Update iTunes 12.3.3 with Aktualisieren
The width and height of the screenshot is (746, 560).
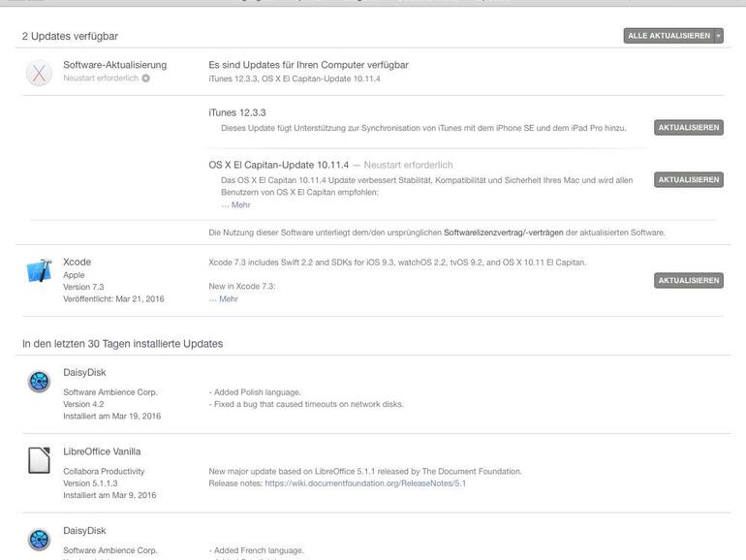coord(688,128)
